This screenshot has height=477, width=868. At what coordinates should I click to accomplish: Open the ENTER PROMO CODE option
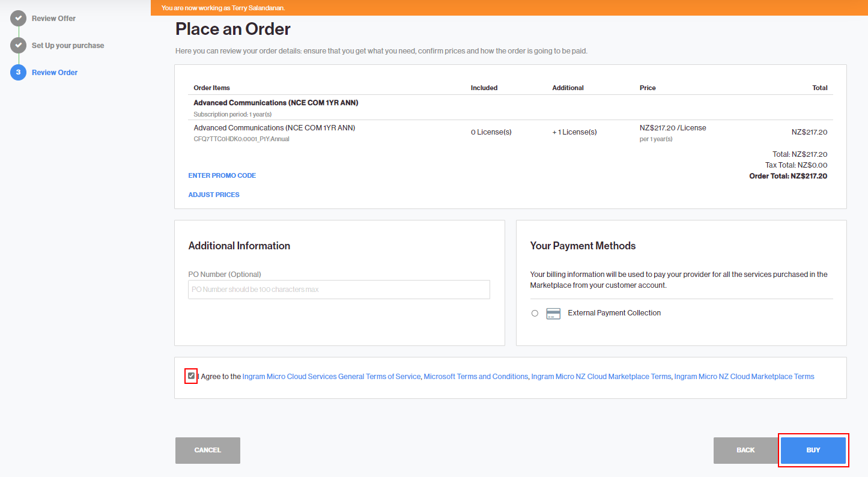click(x=222, y=175)
